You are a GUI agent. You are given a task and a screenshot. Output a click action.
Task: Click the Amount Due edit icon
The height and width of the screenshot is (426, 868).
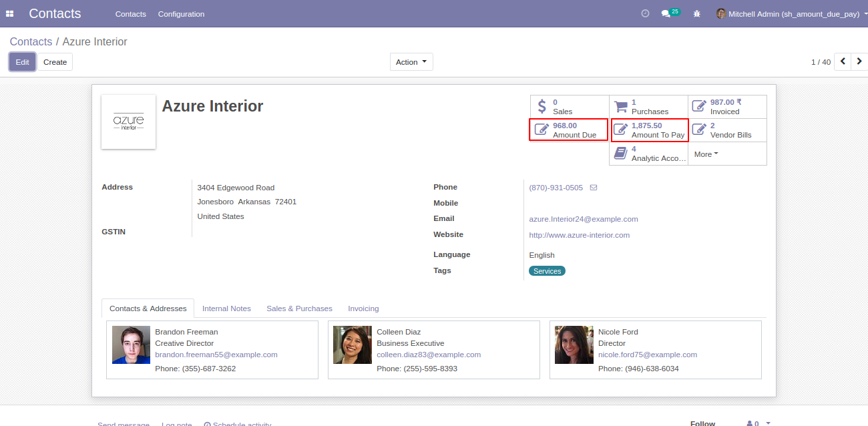tap(541, 130)
